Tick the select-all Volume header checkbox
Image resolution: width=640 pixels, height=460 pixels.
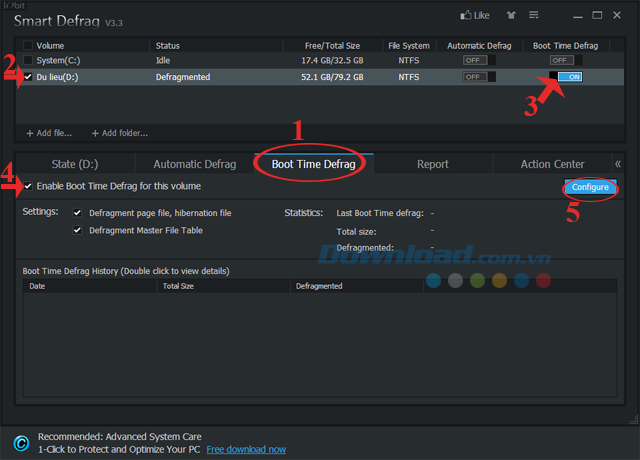[x=28, y=45]
